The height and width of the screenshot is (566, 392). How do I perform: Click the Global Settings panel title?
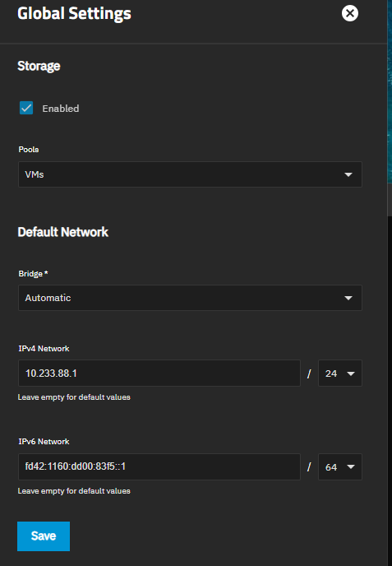[74, 14]
